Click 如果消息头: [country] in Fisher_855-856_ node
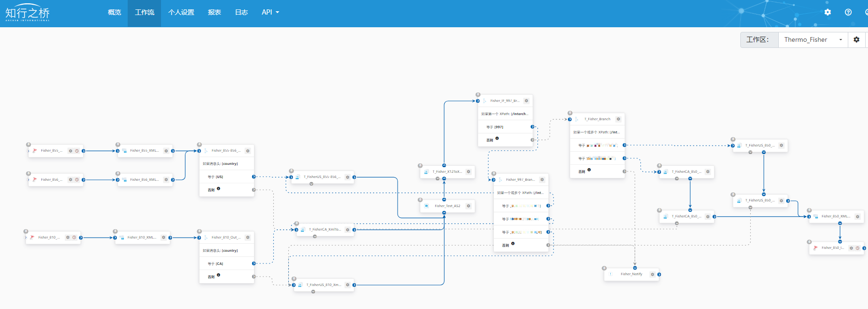868x309 pixels. coord(220,164)
